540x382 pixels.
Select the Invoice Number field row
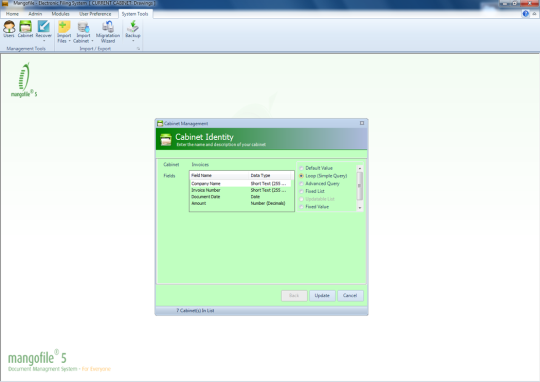tap(240, 190)
